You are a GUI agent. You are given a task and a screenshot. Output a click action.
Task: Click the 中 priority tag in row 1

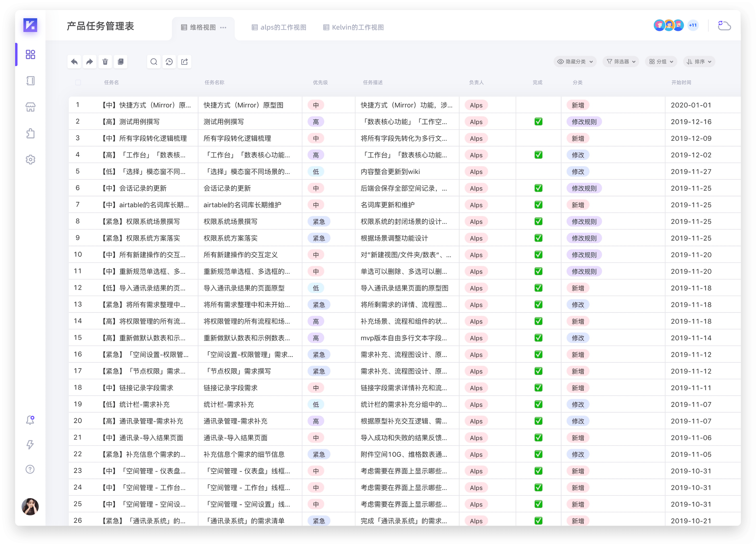click(316, 105)
